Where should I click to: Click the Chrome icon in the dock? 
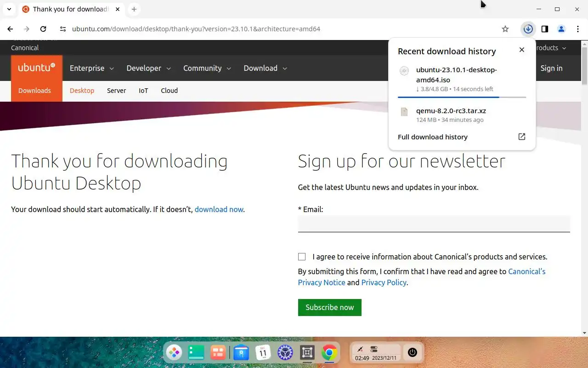(329, 353)
